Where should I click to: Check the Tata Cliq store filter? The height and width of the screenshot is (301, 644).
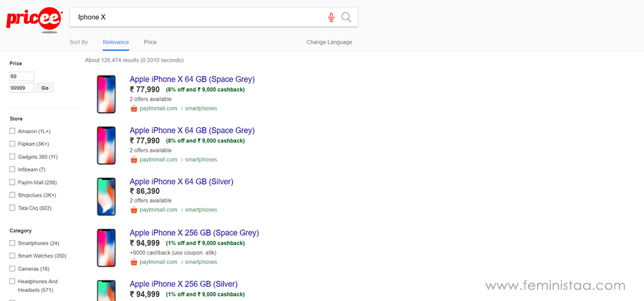pyautogui.click(x=13, y=208)
